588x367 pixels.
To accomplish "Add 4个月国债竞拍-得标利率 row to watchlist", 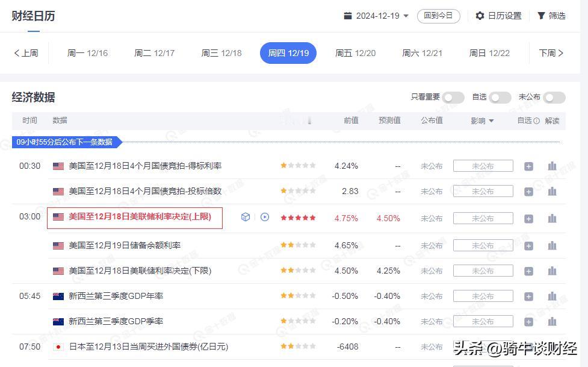I will 528,166.
